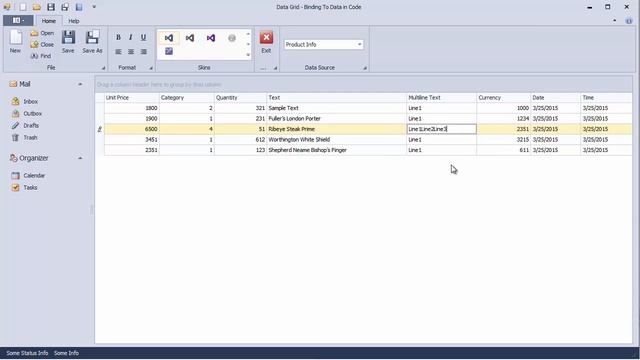Image resolution: width=640 pixels, height=360 pixels.
Task: Collapse the Mail navigation group
Action: point(80,84)
